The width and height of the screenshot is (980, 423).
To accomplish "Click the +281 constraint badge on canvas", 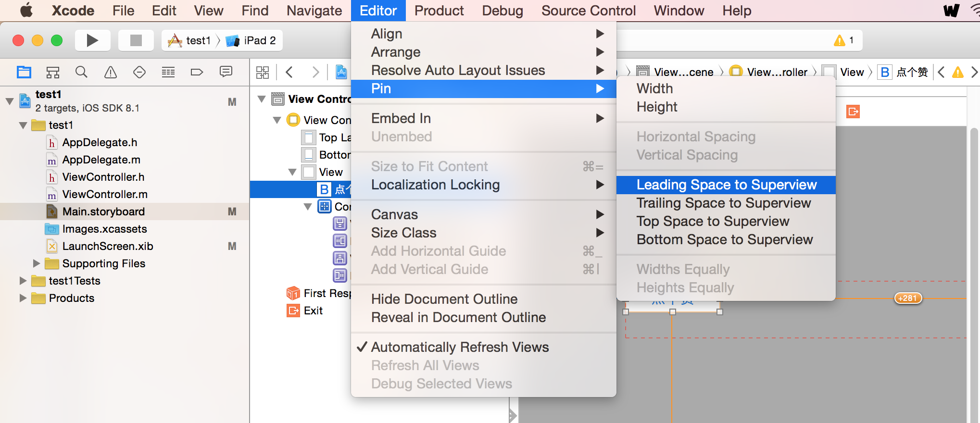I will (x=908, y=298).
